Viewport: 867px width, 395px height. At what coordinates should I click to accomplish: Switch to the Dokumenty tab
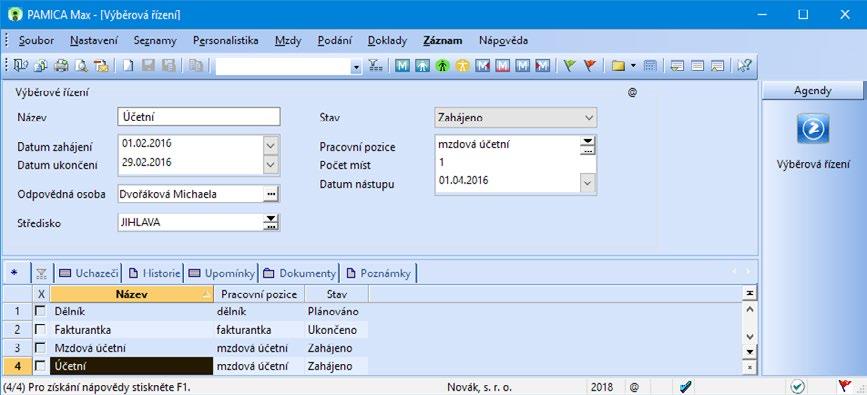pos(300,273)
